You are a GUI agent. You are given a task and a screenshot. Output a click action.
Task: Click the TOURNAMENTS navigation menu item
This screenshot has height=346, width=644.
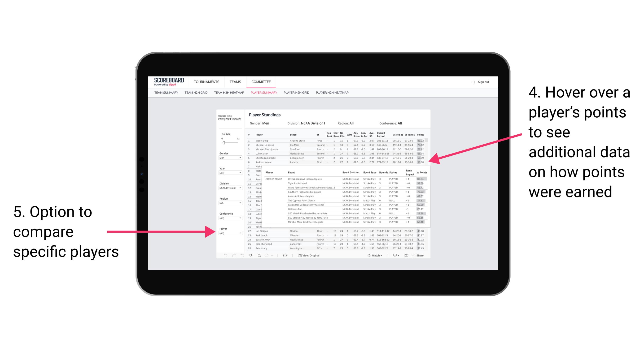pyautogui.click(x=206, y=82)
